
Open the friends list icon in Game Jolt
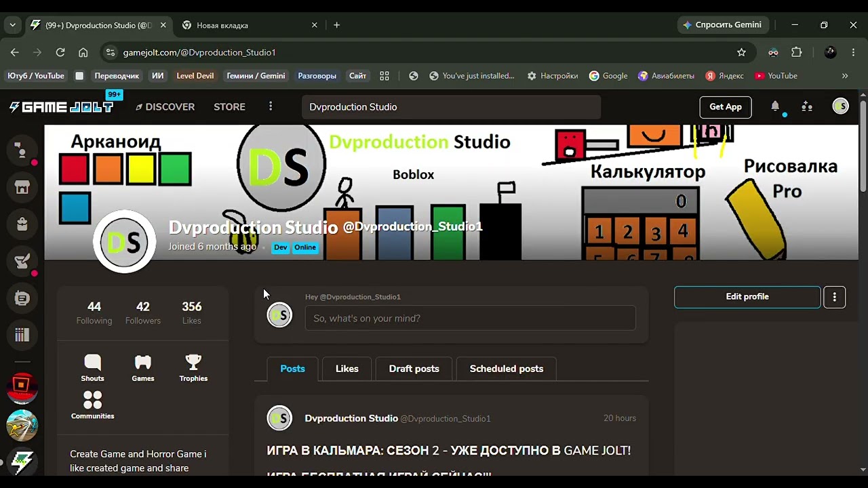(x=807, y=106)
